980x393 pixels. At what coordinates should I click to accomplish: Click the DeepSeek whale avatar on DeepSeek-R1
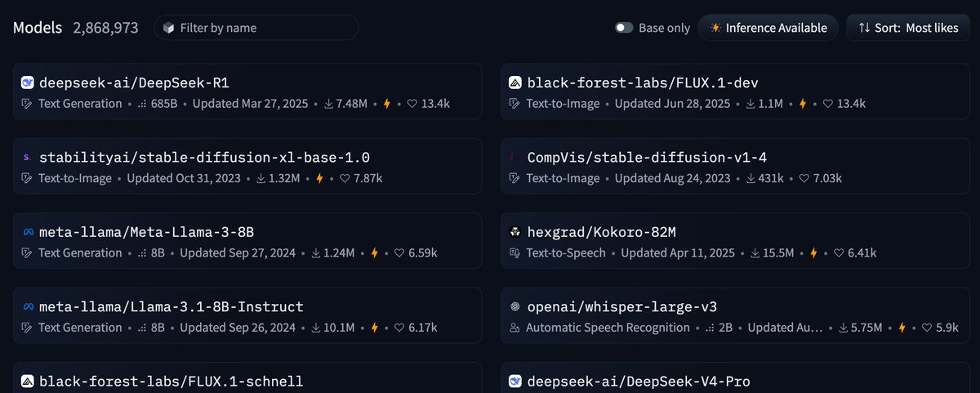pos(27,83)
